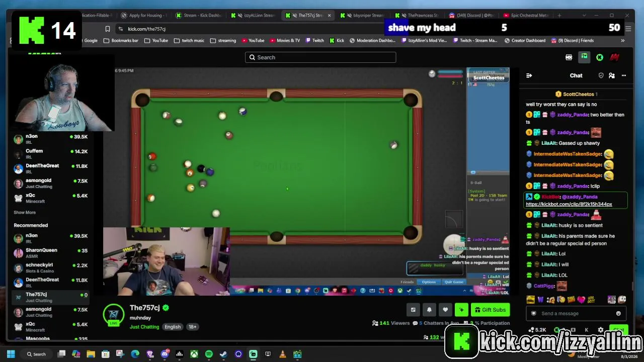Viewport: 644px width, 362px height.
Task: Click the highlighted green grid icon in header
Action: tap(584, 57)
